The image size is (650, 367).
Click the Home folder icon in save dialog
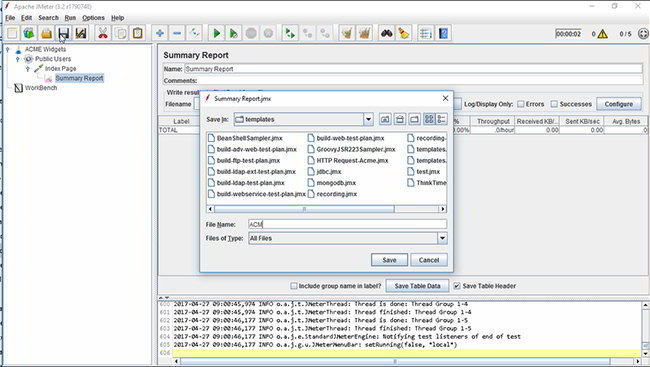click(x=400, y=119)
